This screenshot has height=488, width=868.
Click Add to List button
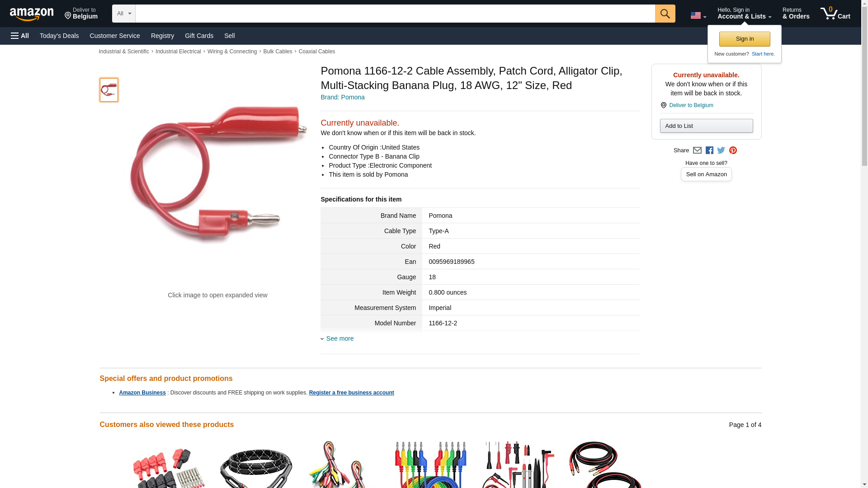(706, 126)
